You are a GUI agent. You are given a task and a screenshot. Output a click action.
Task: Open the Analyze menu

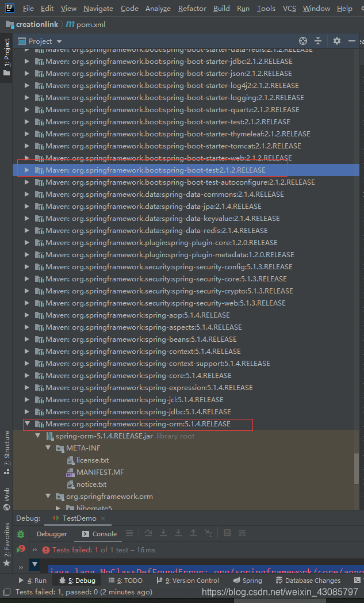tap(158, 8)
